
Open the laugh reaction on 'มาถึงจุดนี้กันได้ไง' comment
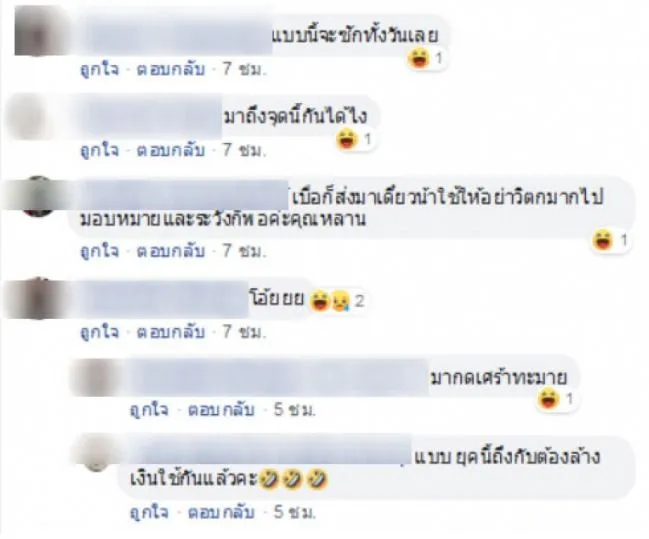(355, 139)
